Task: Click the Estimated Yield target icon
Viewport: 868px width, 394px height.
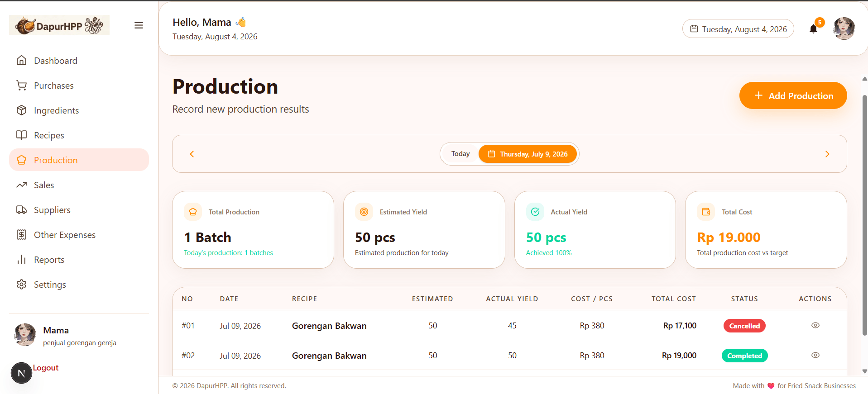Action: tap(364, 212)
